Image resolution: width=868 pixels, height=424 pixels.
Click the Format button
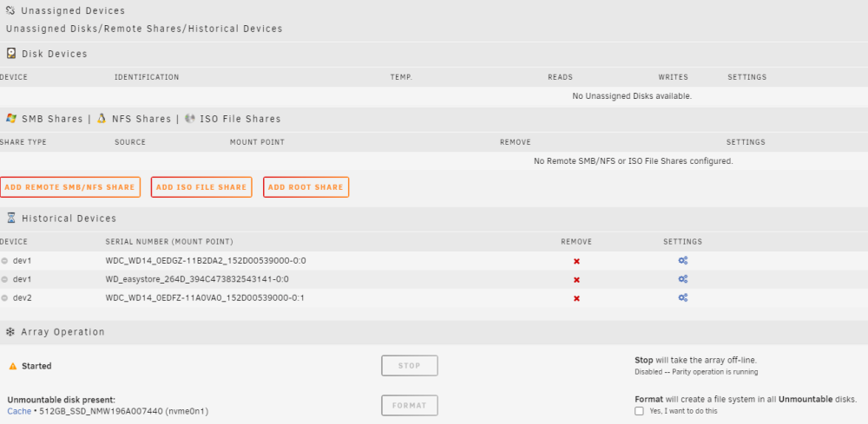[410, 405]
